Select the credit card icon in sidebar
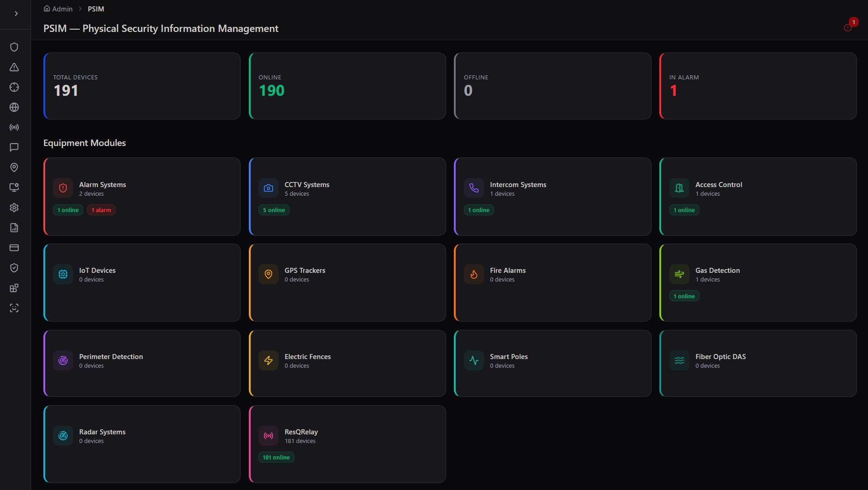 click(14, 248)
